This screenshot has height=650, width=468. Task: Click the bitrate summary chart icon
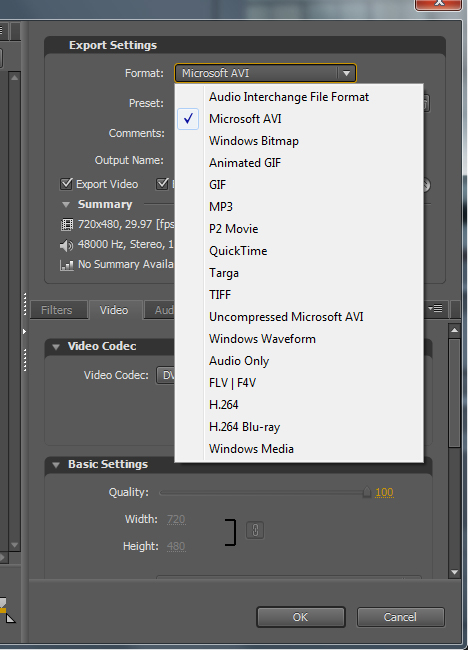pyautogui.click(x=67, y=265)
